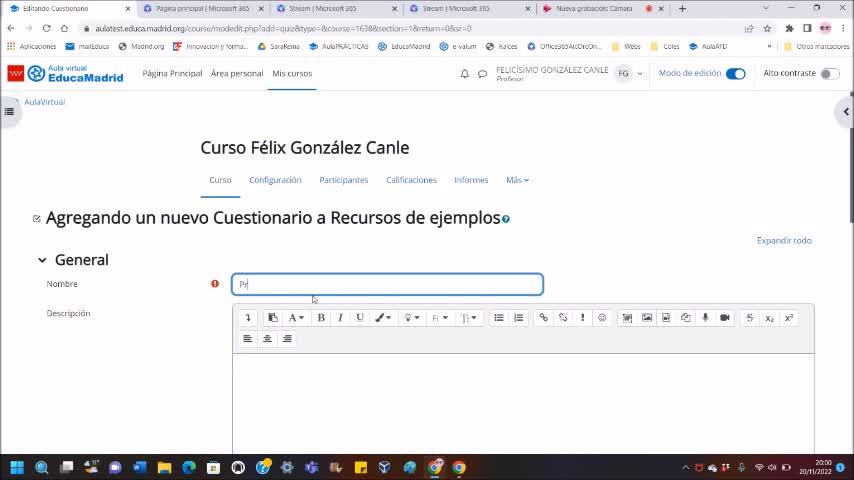
Task: Toggle the editor toolbar expand button
Action: coord(248,318)
